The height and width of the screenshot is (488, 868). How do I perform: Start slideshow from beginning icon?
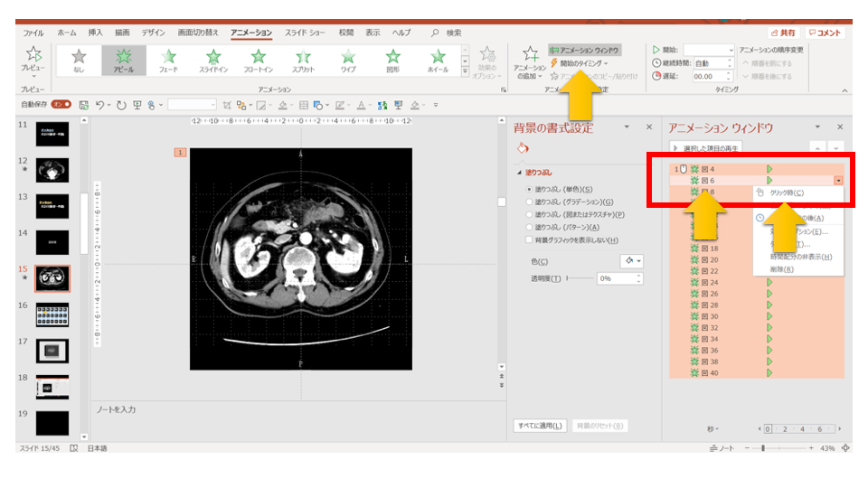point(137,105)
